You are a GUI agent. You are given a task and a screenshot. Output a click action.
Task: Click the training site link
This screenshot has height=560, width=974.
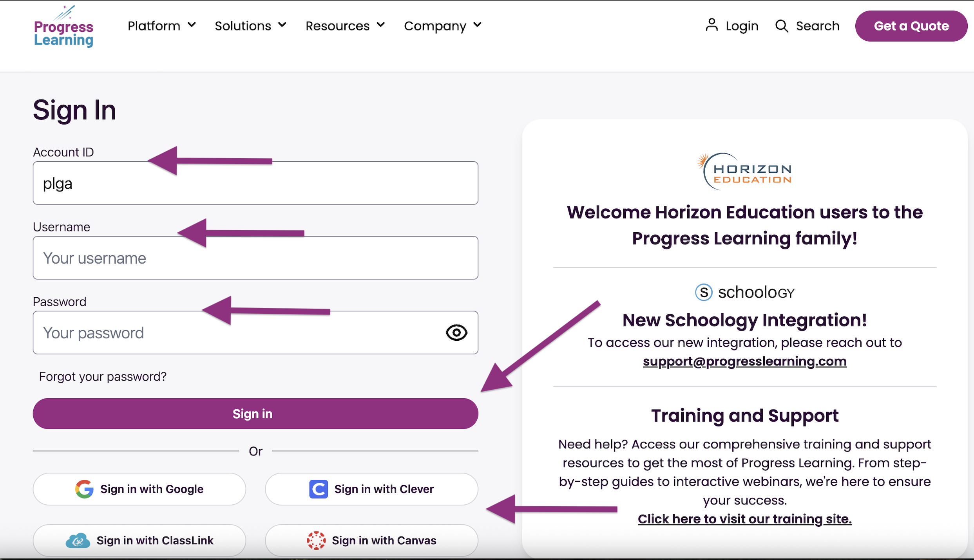(744, 519)
